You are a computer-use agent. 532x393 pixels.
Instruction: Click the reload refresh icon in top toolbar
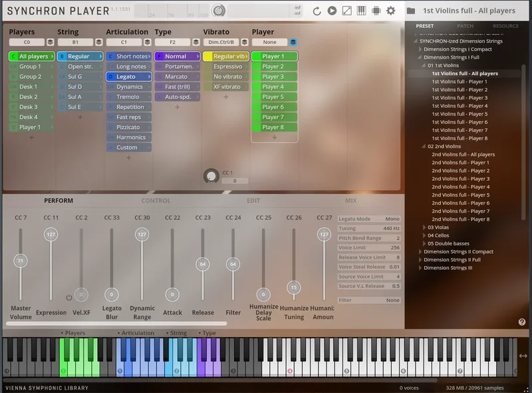pyautogui.click(x=317, y=11)
